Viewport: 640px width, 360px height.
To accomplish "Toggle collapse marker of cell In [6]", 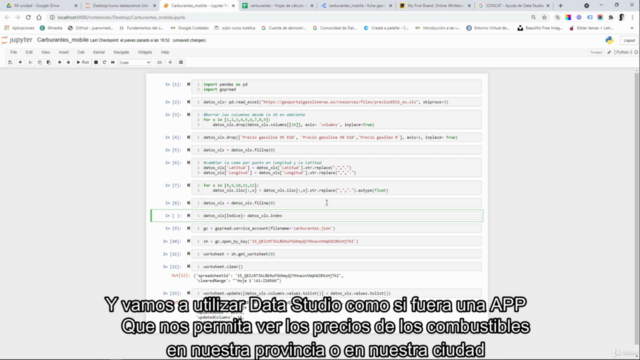I will 189,162.
